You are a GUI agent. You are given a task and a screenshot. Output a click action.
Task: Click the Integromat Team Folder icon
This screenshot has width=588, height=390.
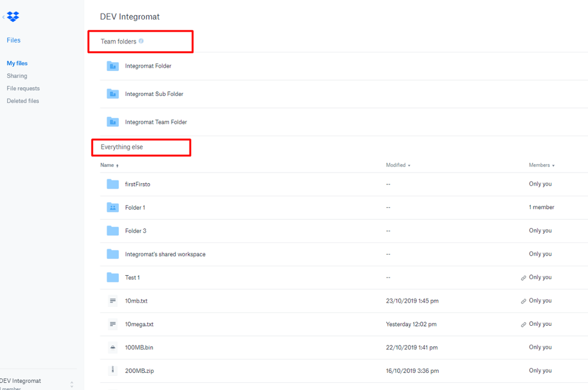(x=113, y=122)
